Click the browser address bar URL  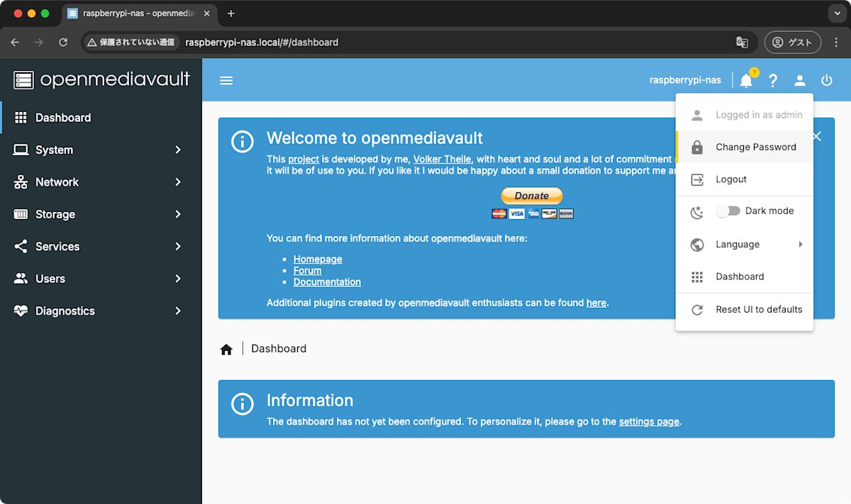point(262,43)
